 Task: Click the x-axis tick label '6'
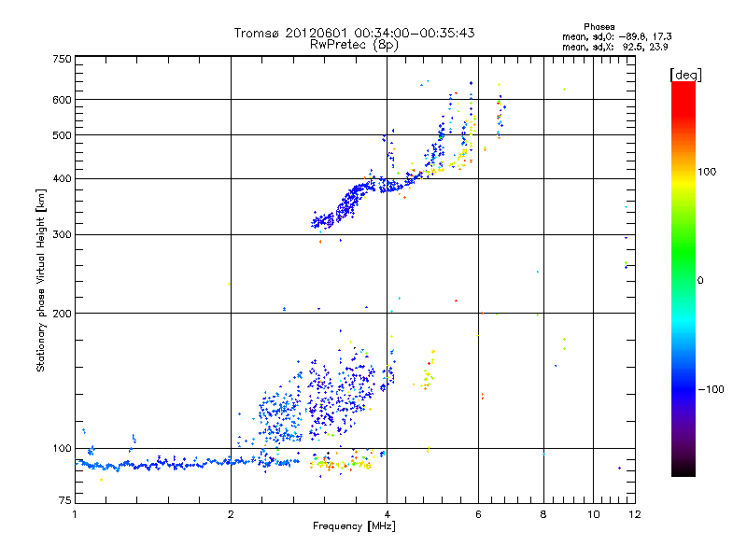click(478, 514)
